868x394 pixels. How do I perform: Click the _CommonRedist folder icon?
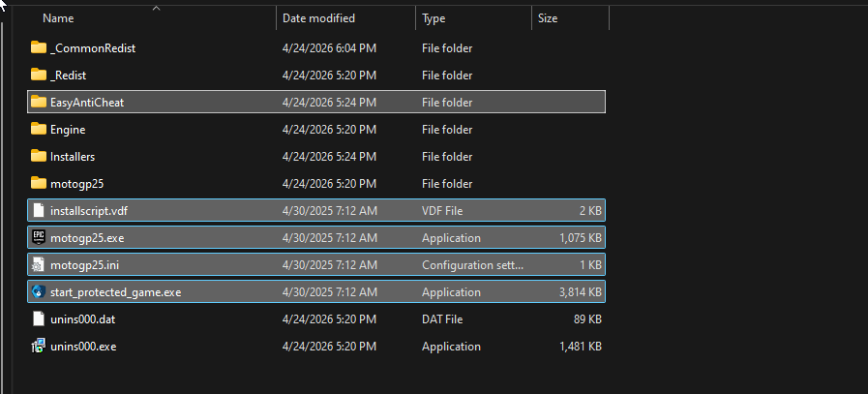[38, 47]
